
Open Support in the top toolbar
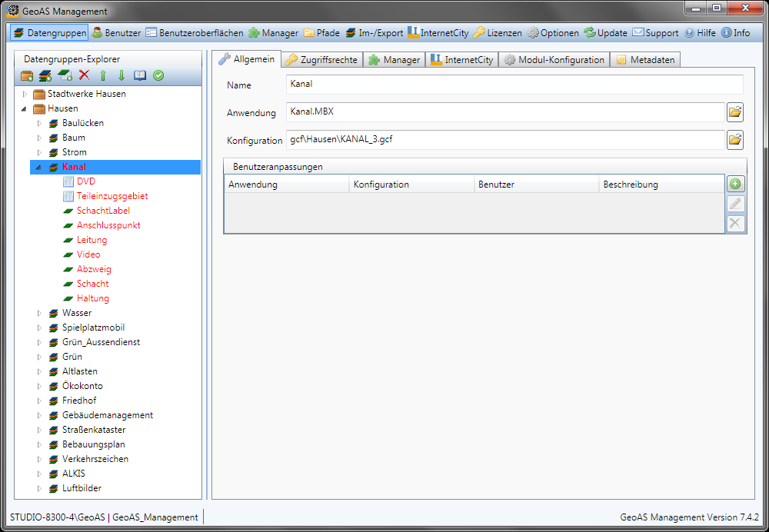coord(655,33)
